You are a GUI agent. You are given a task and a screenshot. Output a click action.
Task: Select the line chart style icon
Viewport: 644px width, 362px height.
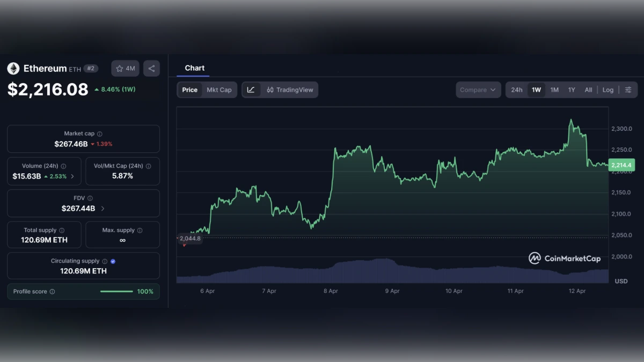point(251,90)
